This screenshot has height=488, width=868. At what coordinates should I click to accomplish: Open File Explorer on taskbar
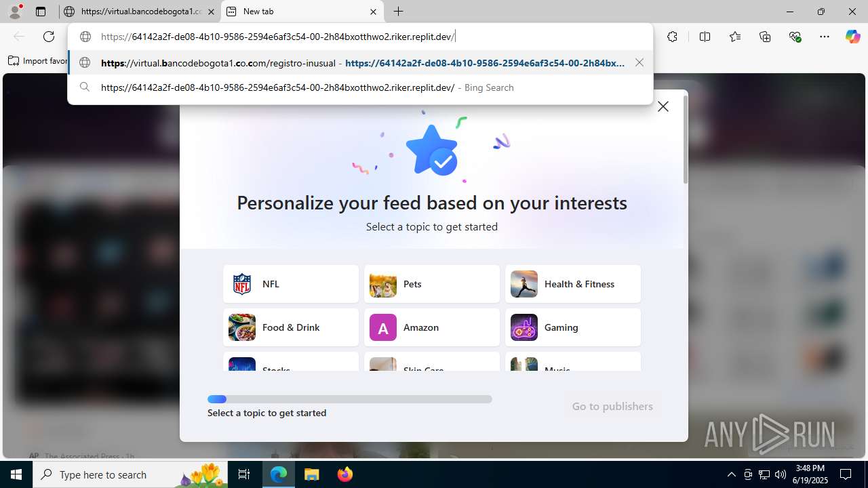coord(311,474)
